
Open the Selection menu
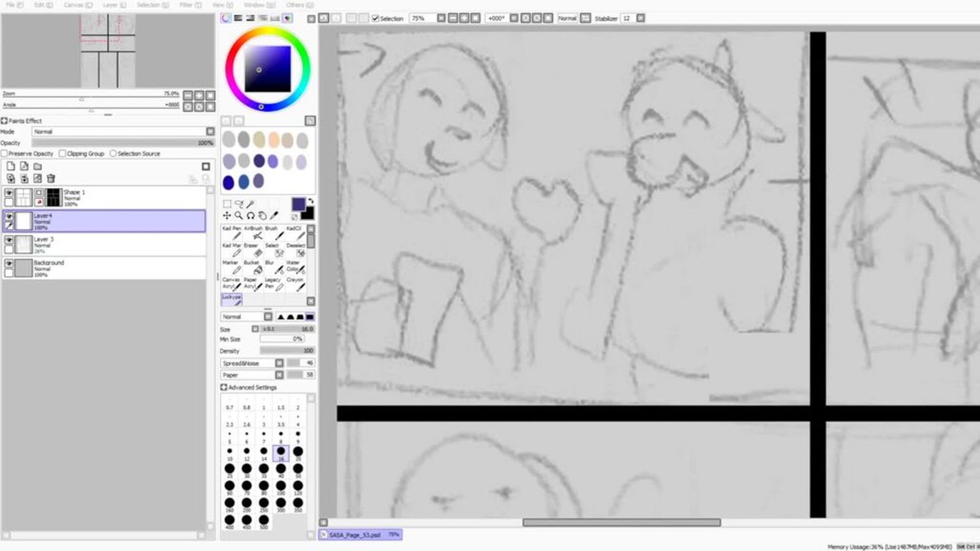(153, 5)
